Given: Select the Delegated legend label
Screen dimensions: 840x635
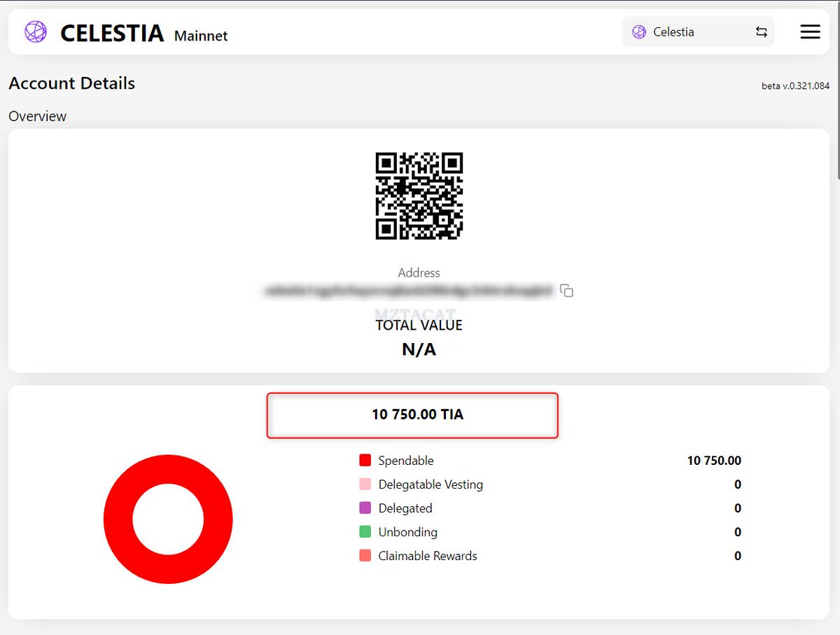Looking at the screenshot, I should point(405,508).
